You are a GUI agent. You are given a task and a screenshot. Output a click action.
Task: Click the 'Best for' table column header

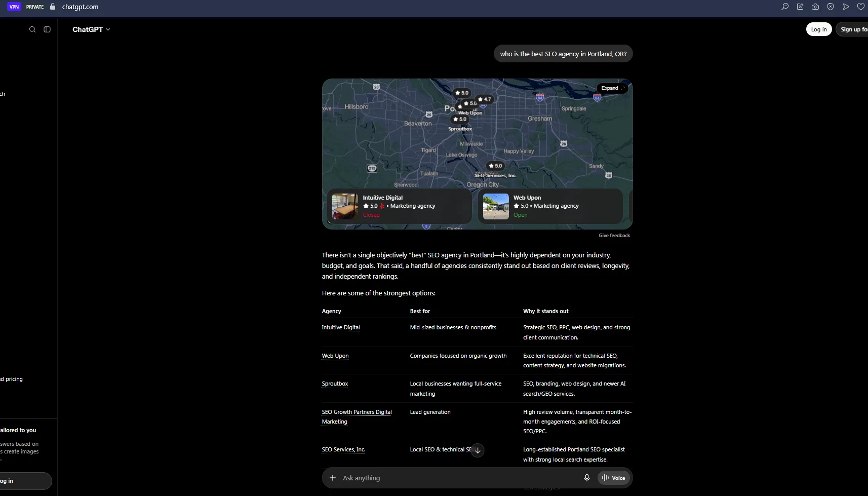(x=420, y=312)
